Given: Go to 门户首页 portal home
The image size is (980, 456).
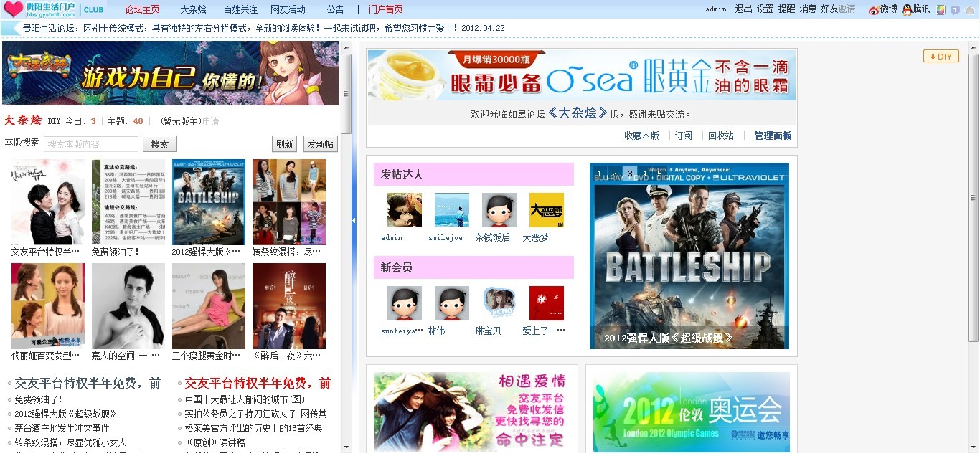Looking at the screenshot, I should [385, 9].
